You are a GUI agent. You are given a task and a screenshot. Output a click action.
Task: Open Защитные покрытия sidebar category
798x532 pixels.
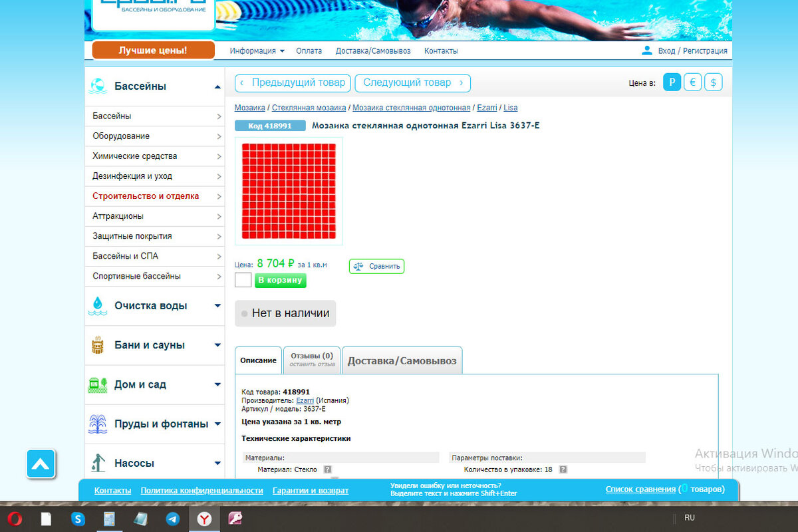(x=155, y=236)
